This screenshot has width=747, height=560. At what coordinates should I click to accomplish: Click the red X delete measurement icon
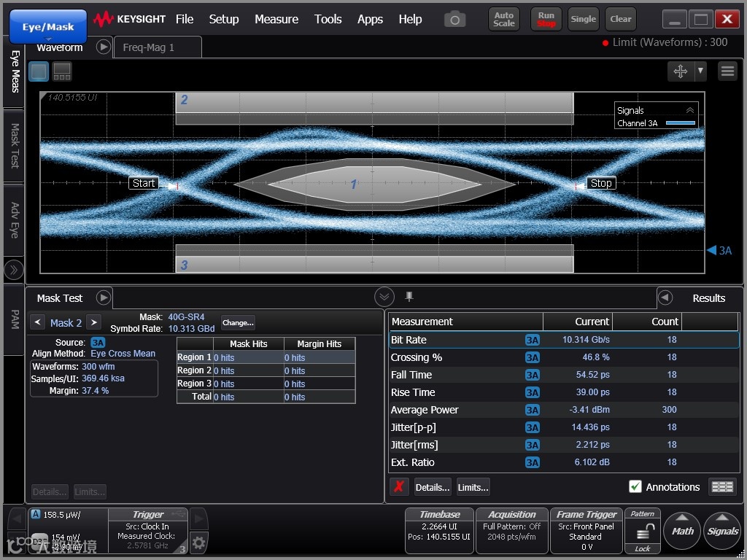pyautogui.click(x=398, y=487)
